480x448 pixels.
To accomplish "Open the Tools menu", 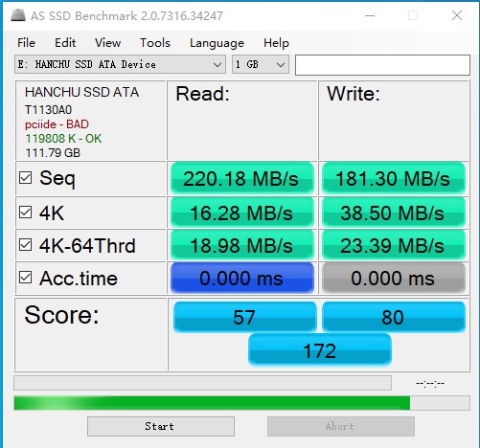I will [155, 43].
